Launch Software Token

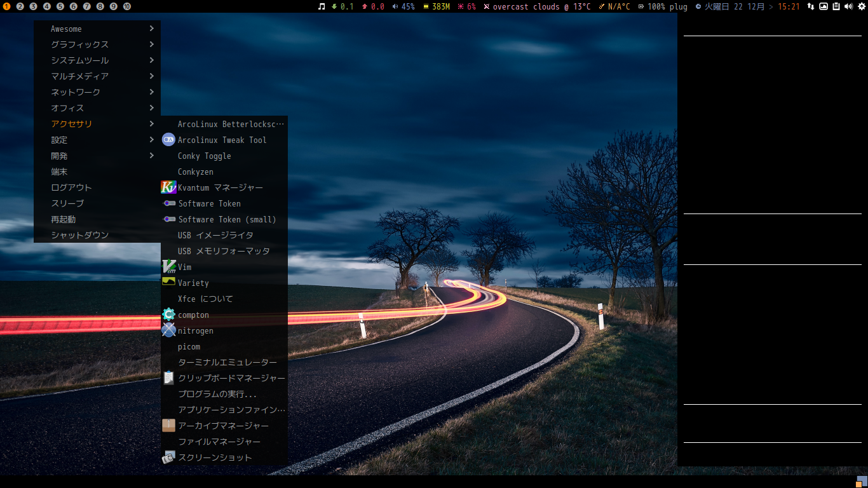coord(224,203)
